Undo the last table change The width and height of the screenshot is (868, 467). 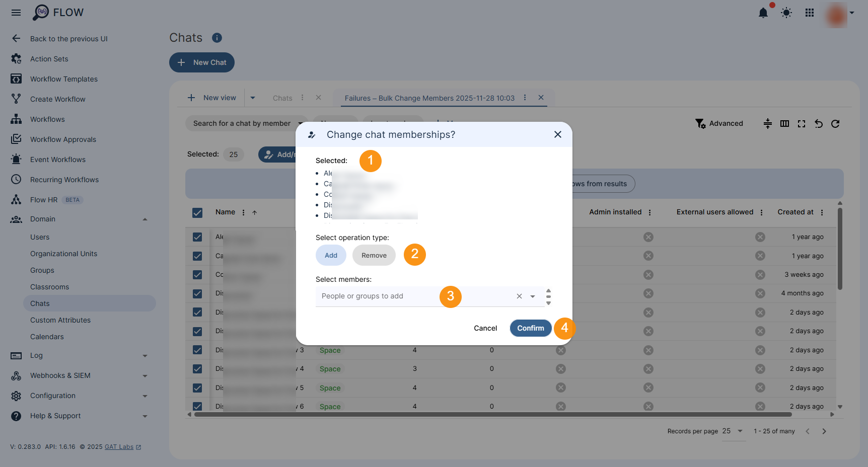[818, 123]
